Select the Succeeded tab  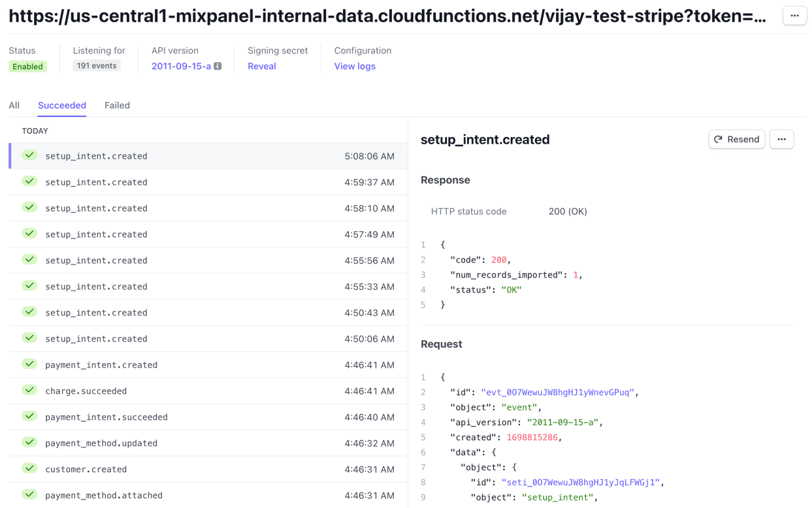click(x=62, y=105)
